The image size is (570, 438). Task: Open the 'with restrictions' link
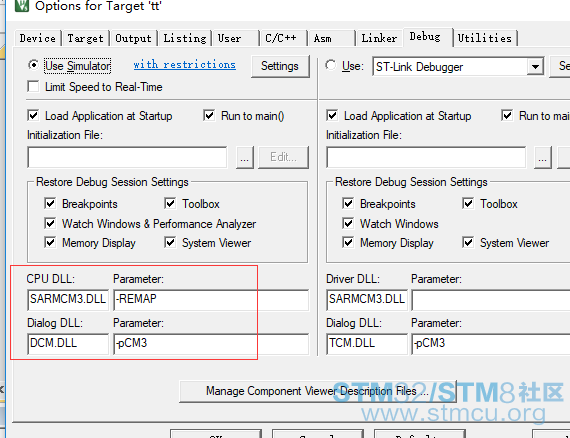point(184,65)
